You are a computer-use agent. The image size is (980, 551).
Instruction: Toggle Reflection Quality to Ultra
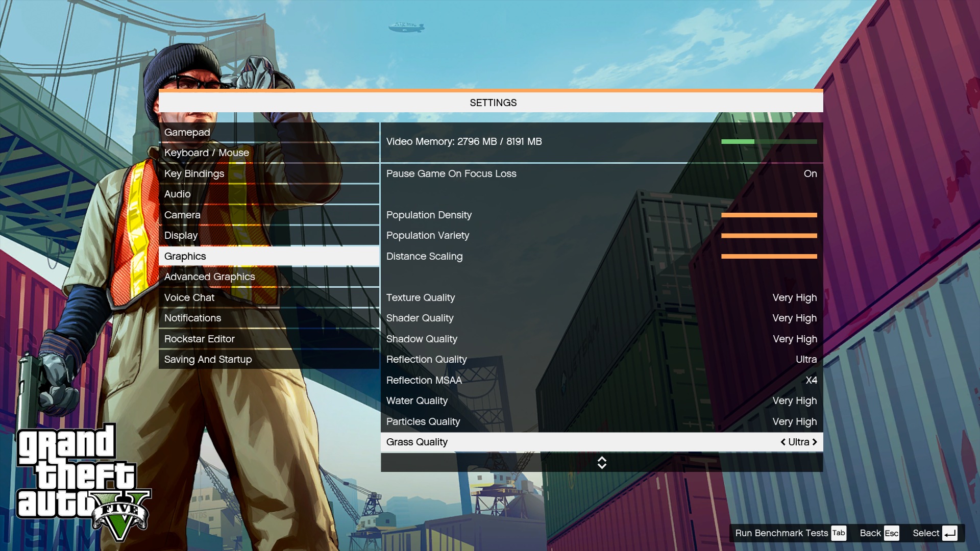pos(601,359)
